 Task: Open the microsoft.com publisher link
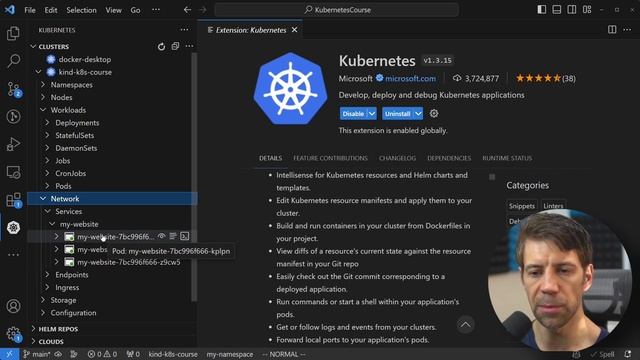(x=410, y=78)
